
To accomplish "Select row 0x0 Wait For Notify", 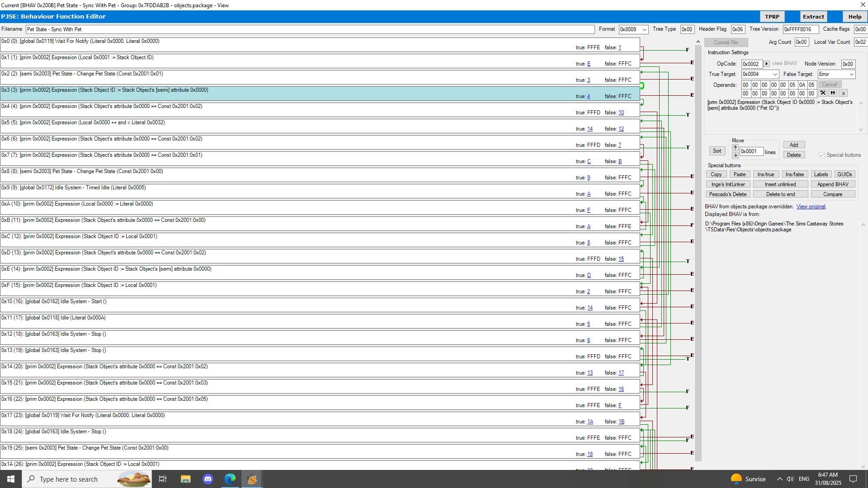I will coord(320,45).
